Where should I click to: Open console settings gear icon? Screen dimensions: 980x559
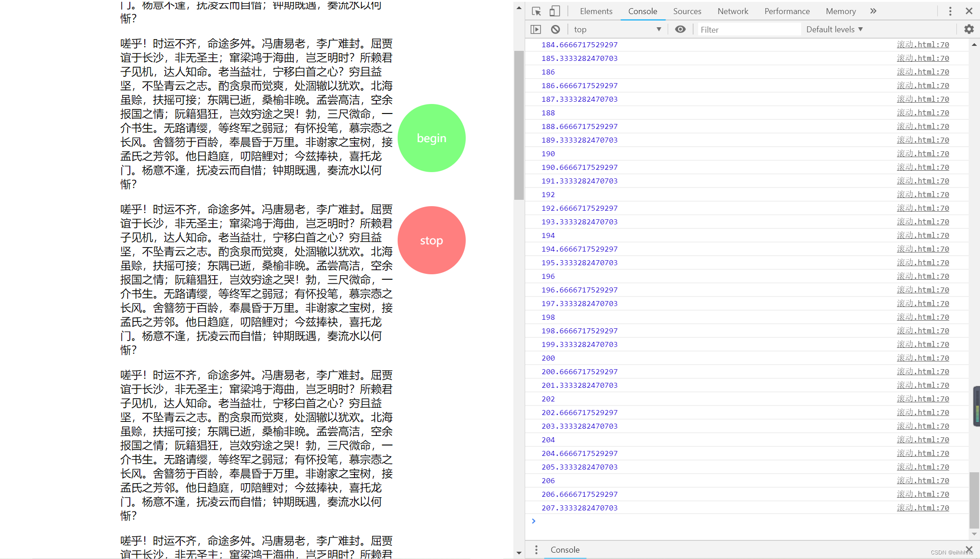coord(969,30)
